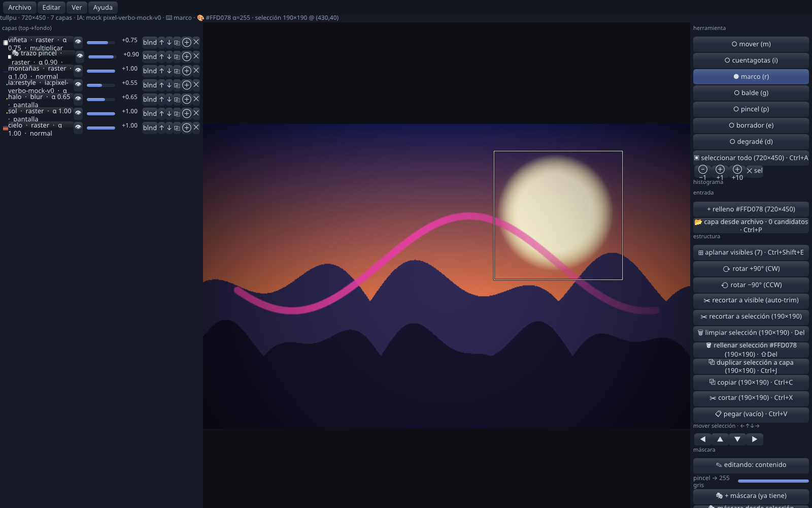Toggle the eye on the sol layer

[78, 113]
